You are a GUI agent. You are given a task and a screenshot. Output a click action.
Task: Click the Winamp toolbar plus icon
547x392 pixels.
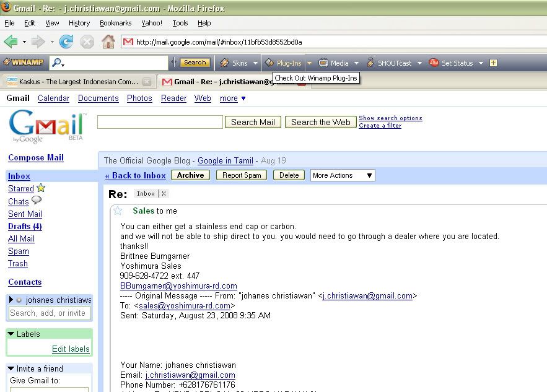point(493,63)
